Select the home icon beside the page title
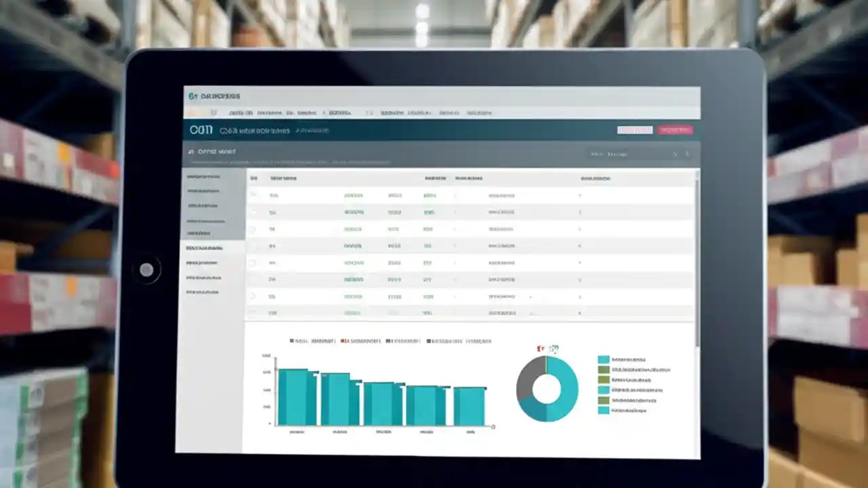868x488 pixels. [x=193, y=151]
